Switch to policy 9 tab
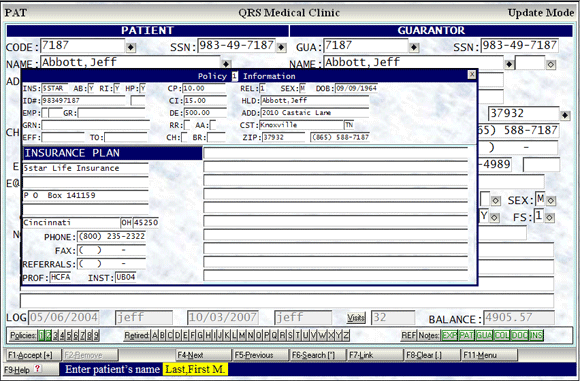Viewport: 580px width, 381px height. point(96,336)
